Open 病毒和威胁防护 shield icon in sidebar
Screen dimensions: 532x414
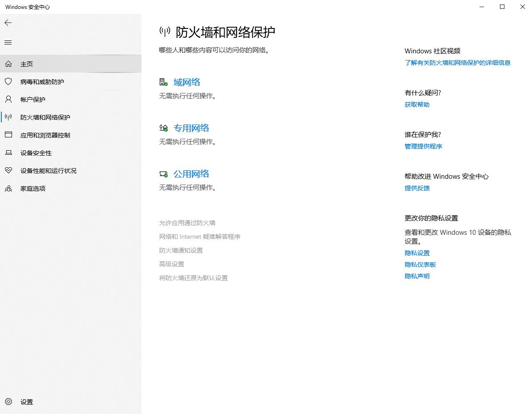coord(9,81)
